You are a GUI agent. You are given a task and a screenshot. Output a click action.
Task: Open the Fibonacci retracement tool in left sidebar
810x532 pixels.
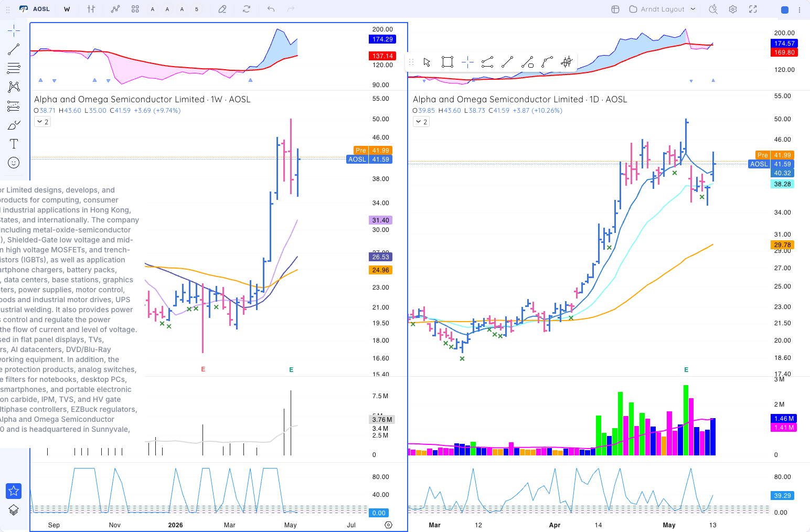coord(14,68)
